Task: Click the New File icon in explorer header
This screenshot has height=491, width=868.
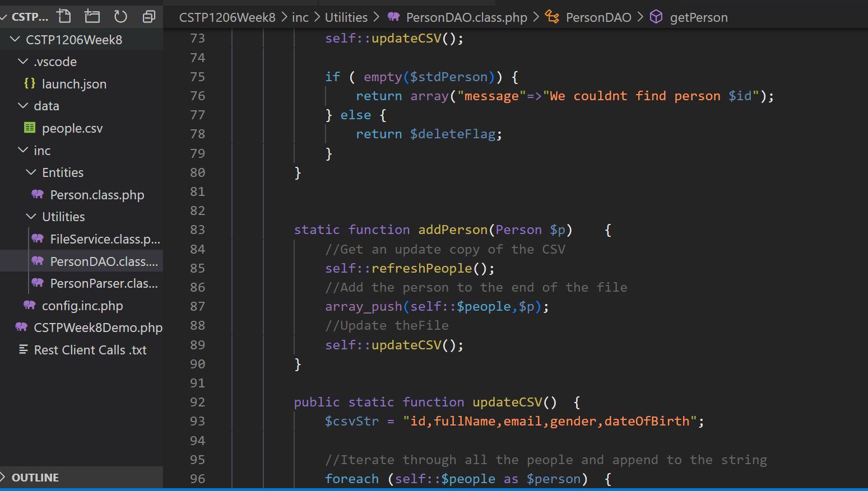Action: pos(64,17)
